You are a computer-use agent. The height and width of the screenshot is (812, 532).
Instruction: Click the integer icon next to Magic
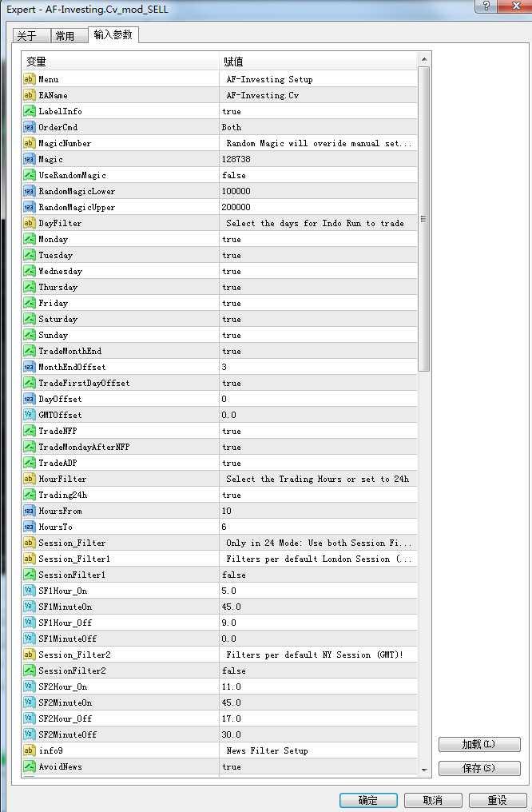pos(29,159)
